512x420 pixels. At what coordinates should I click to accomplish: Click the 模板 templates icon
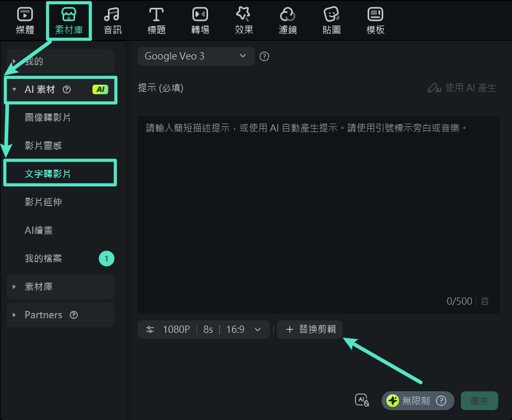point(375,20)
